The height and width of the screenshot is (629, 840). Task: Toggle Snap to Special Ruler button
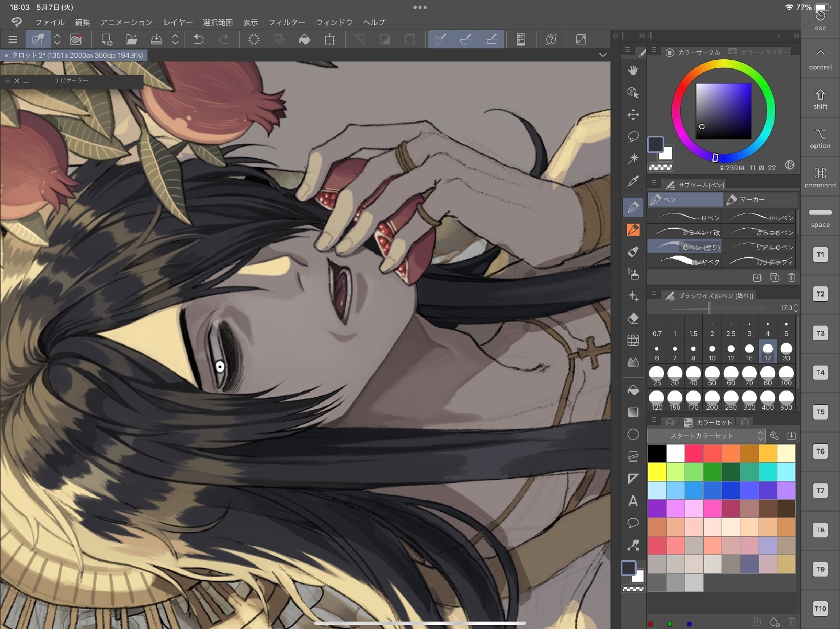click(x=466, y=39)
